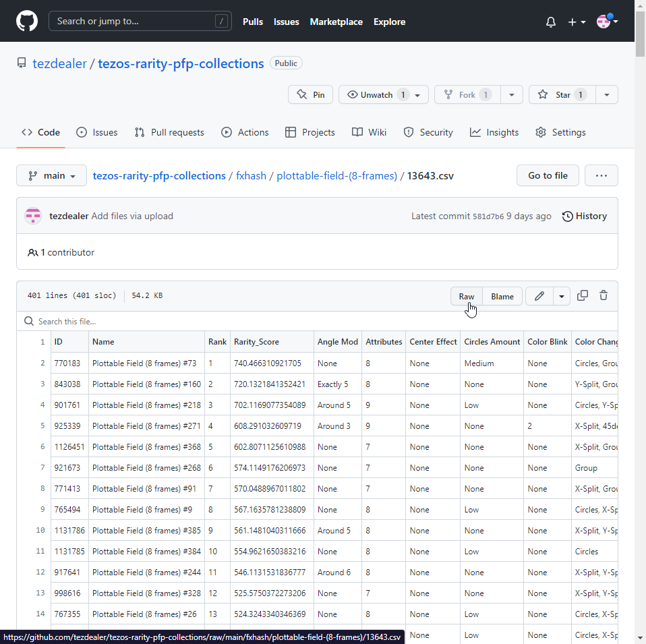
Task: Open the three-dot file options menu
Action: pyautogui.click(x=601, y=176)
